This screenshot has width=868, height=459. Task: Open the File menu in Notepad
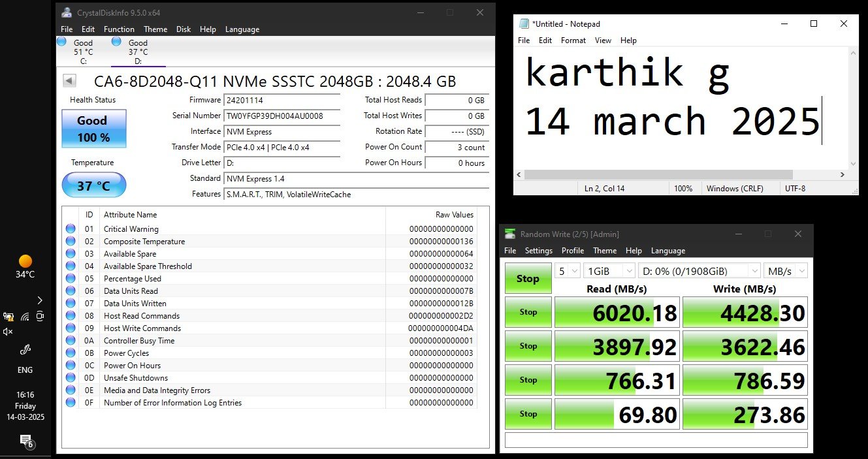coord(524,40)
